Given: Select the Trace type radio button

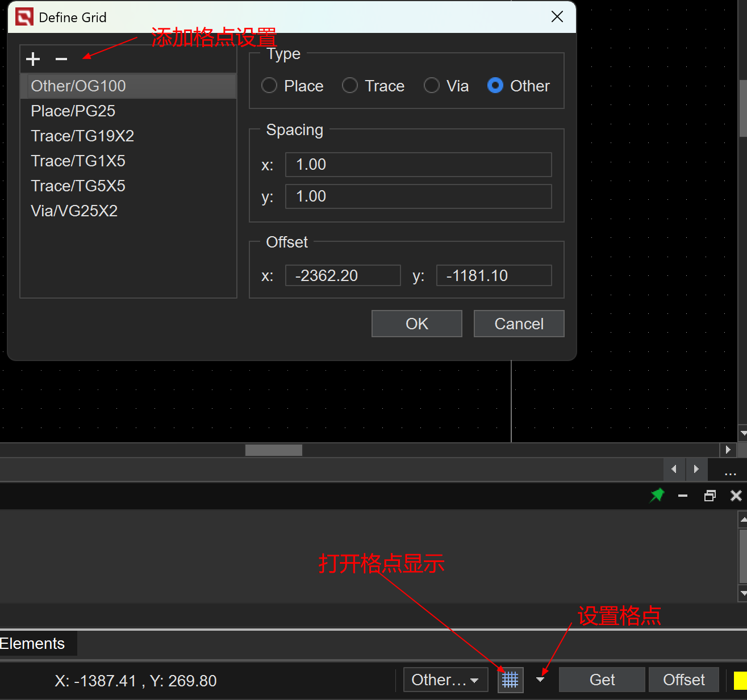Looking at the screenshot, I should click(350, 86).
